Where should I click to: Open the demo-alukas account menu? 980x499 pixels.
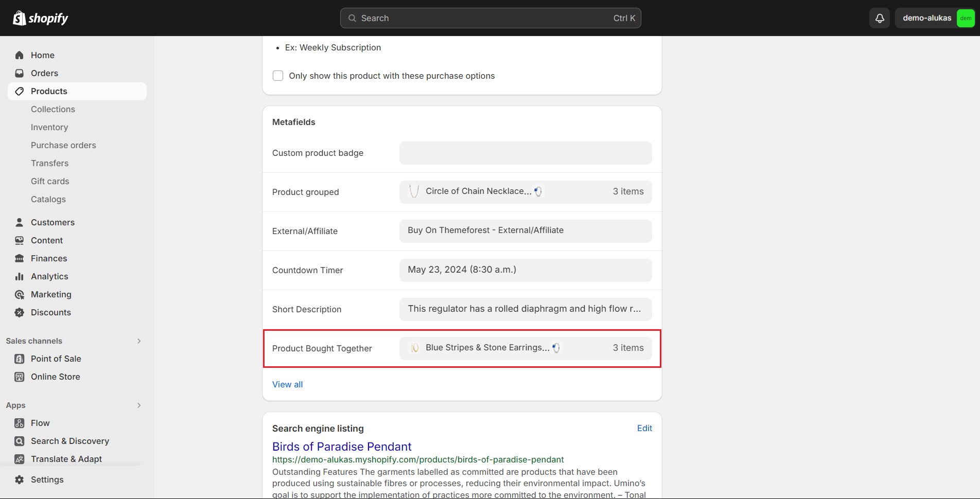point(927,18)
